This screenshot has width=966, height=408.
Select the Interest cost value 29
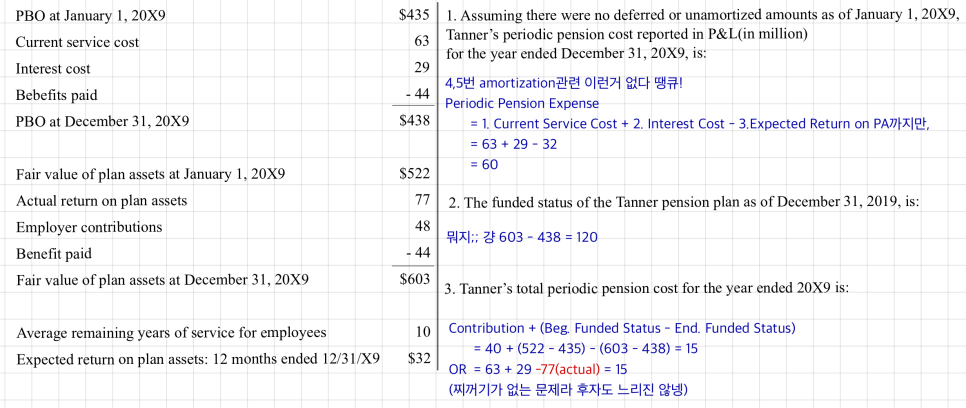tap(421, 68)
